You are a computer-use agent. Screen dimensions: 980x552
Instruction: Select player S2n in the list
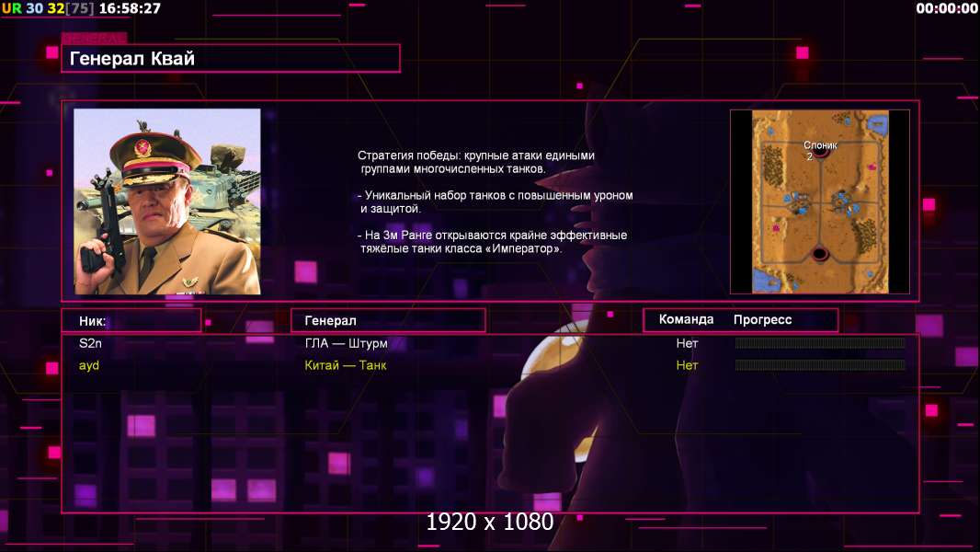[x=90, y=343]
